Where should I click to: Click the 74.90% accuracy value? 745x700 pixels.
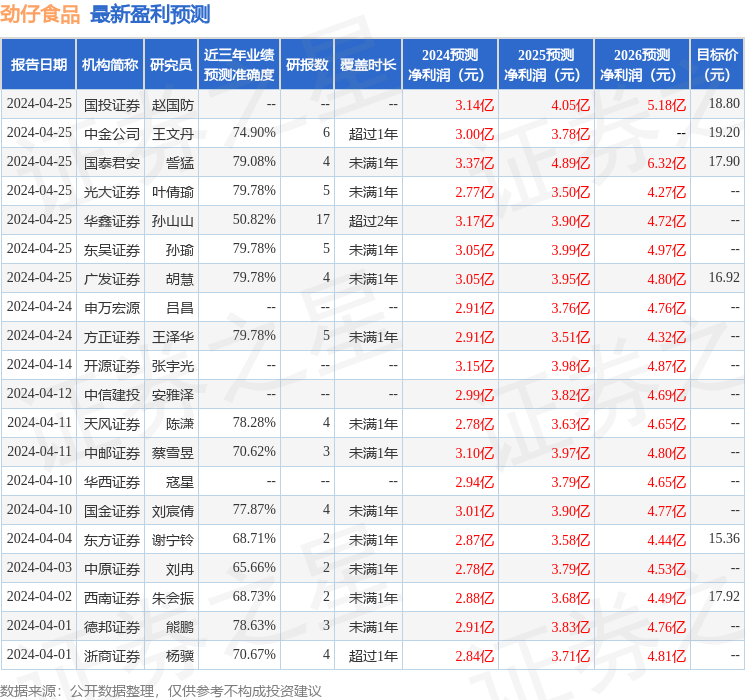tap(254, 133)
